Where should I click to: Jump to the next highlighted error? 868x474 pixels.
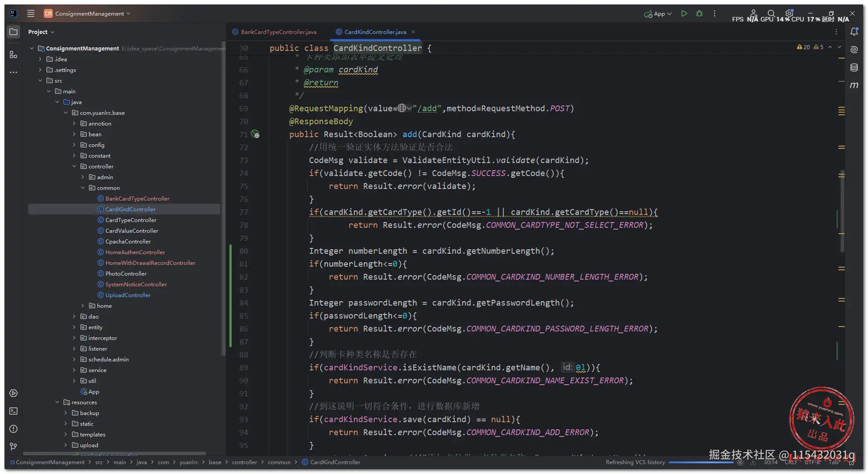(839, 47)
